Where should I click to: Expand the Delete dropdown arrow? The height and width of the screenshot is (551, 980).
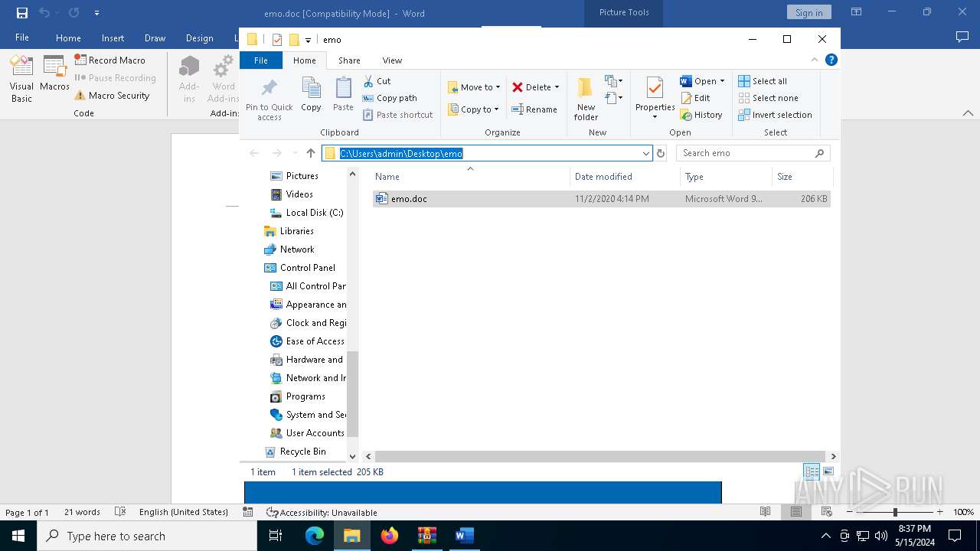557,87
